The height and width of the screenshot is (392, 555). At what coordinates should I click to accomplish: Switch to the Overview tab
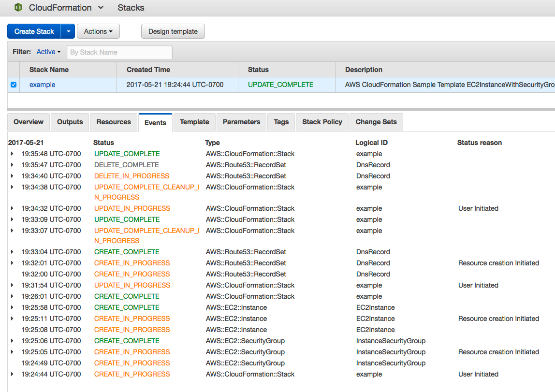coord(29,122)
